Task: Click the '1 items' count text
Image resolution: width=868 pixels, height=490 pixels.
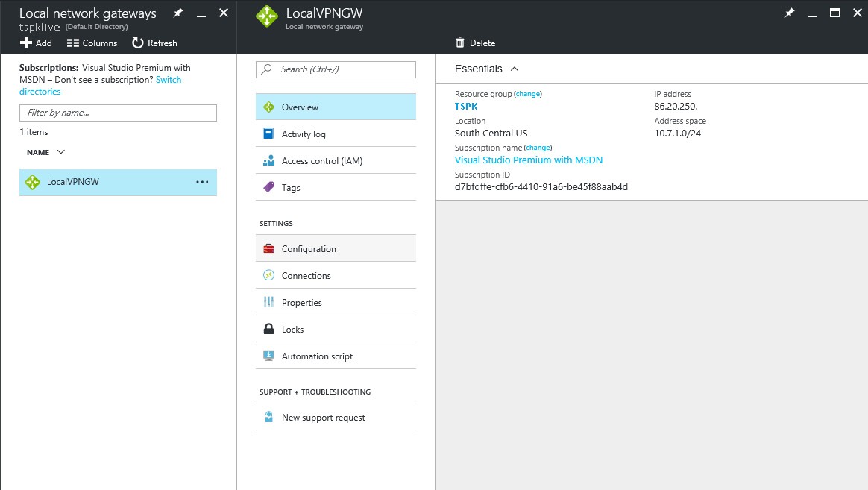Action: [34, 132]
